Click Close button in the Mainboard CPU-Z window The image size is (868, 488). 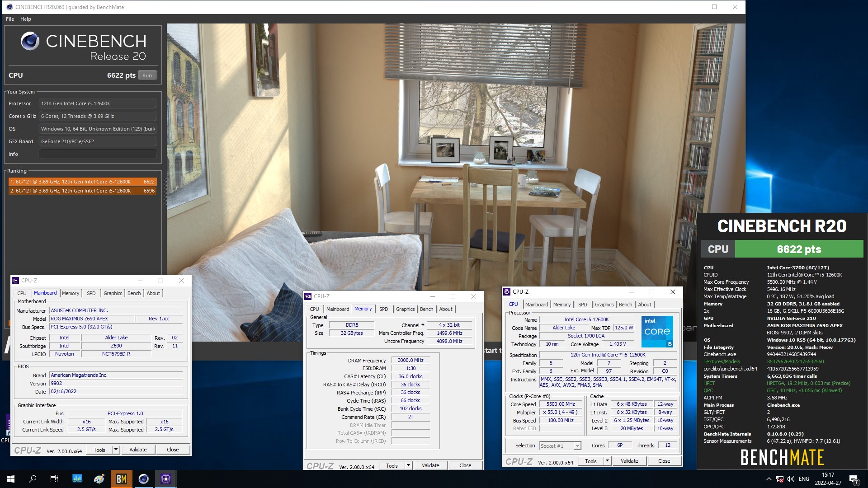tap(173, 450)
